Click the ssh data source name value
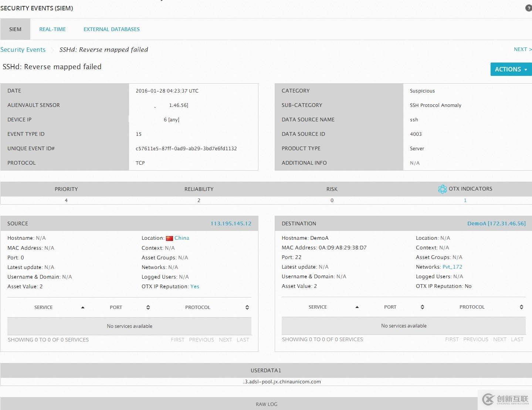532x410 pixels. click(414, 120)
